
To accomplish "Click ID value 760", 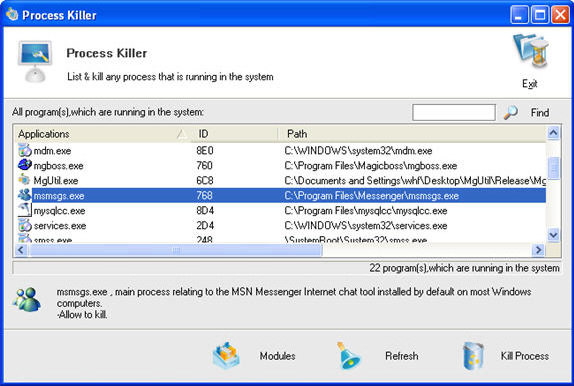I will click(204, 166).
